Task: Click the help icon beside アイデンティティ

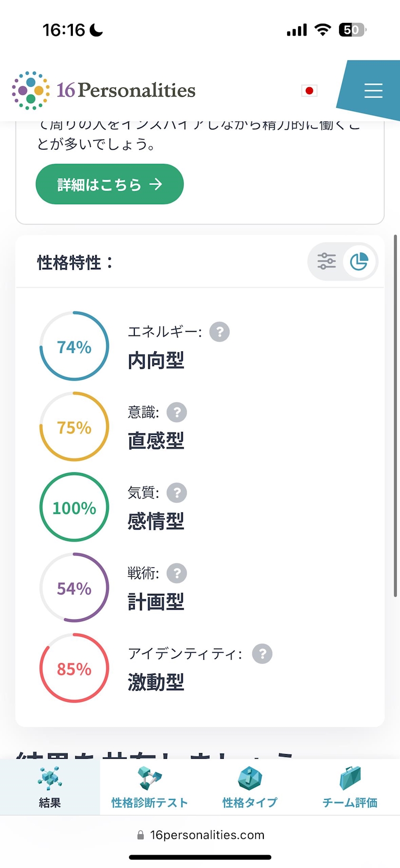Action: [x=262, y=654]
